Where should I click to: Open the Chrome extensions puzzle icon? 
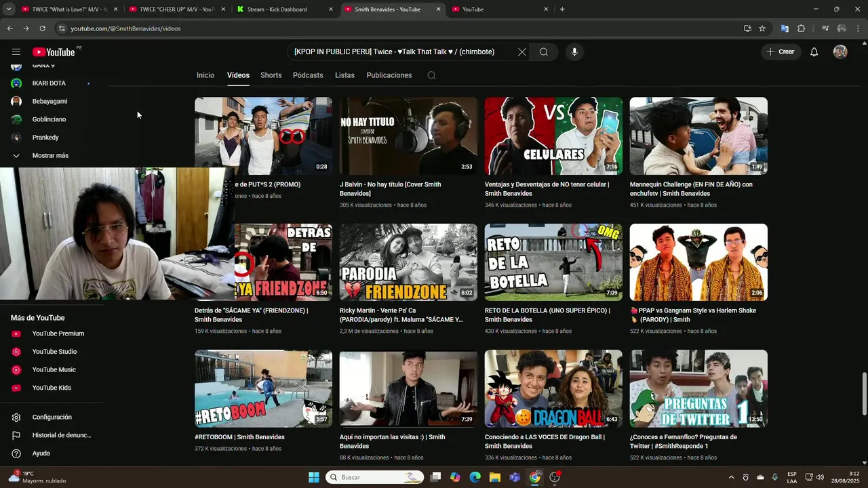[802, 28]
